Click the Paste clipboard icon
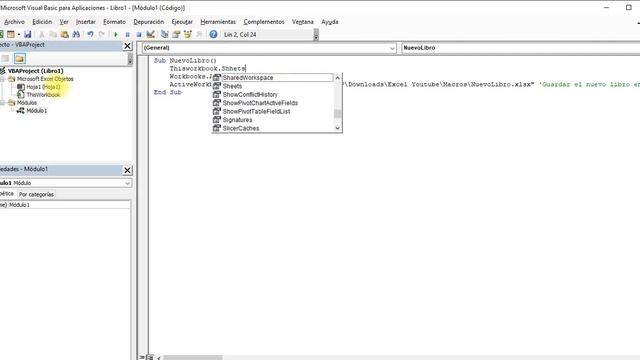Viewport: 640px width, 360px height. (64, 35)
